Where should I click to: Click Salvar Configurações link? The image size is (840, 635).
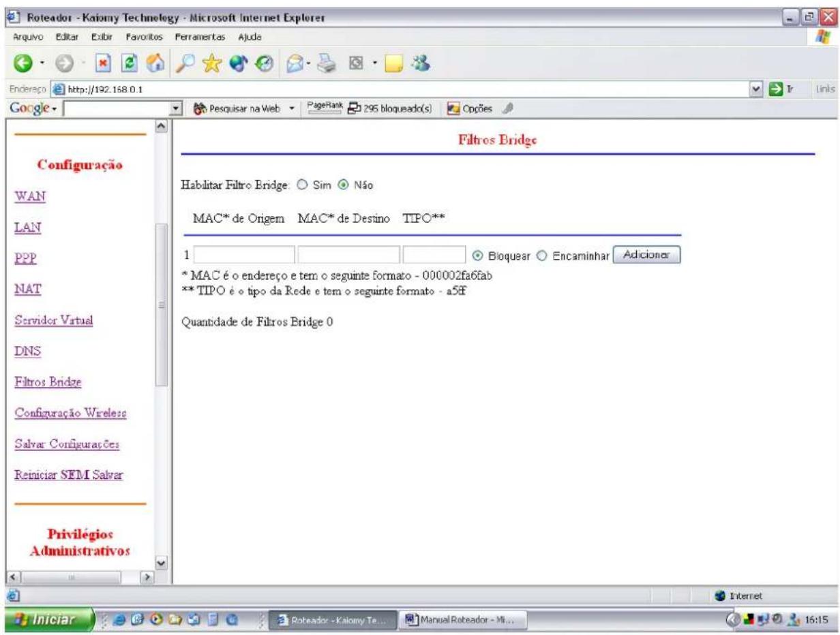[67, 445]
